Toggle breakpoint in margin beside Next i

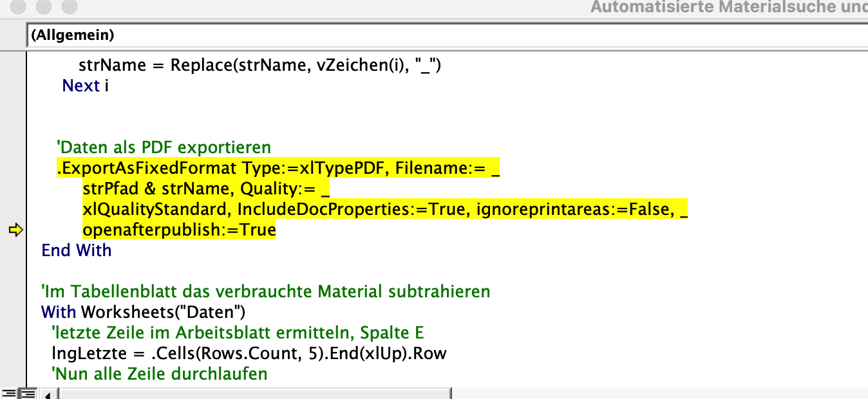click(x=13, y=86)
